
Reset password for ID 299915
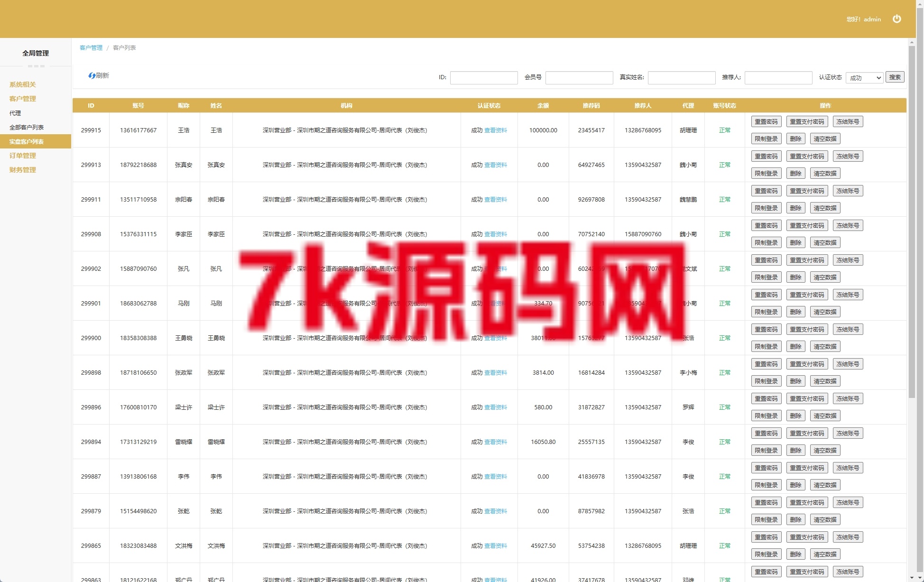pyautogui.click(x=766, y=121)
